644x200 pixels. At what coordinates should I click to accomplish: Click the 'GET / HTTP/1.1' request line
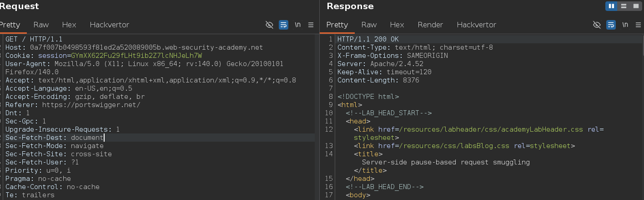coord(34,39)
